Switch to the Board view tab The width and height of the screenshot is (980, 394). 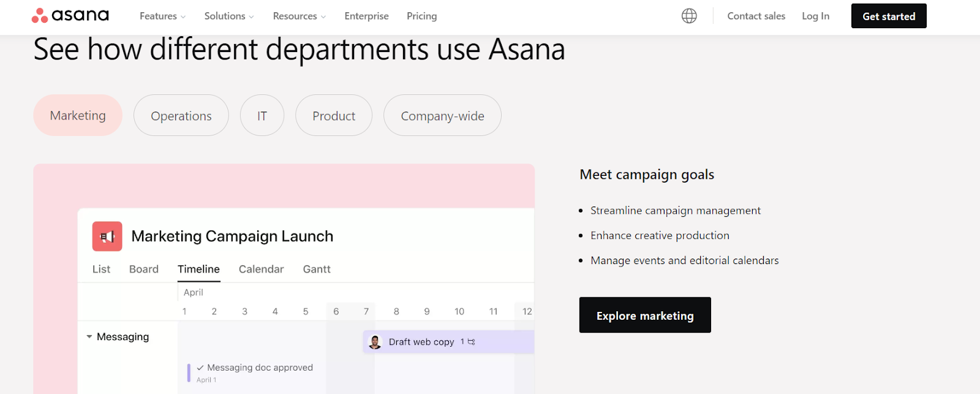[x=144, y=269]
